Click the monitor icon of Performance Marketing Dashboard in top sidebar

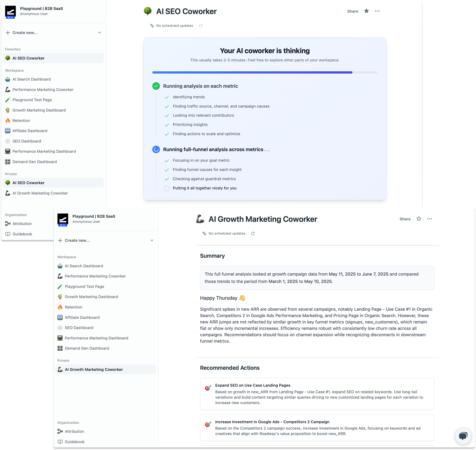click(x=8, y=151)
